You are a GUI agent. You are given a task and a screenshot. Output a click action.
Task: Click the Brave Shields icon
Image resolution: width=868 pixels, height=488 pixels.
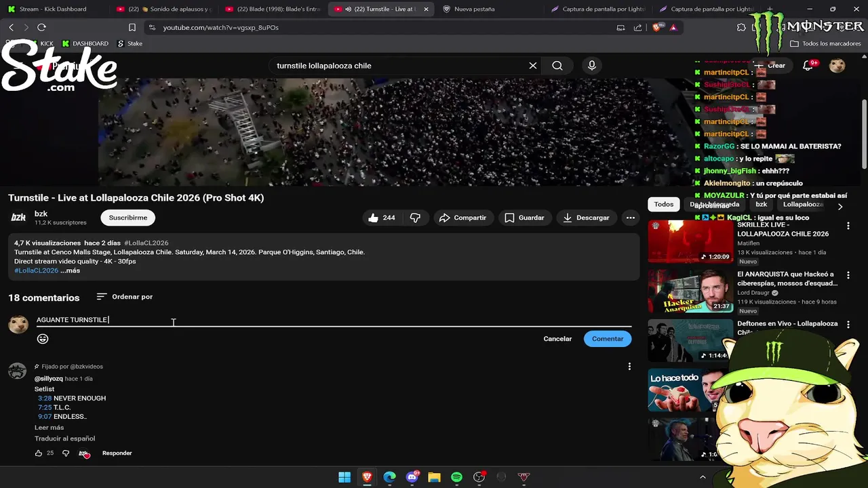656,27
